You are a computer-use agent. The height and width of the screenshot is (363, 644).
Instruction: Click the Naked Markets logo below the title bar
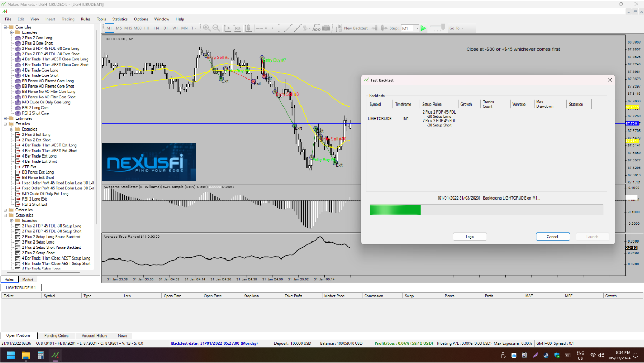click(x=4, y=11)
